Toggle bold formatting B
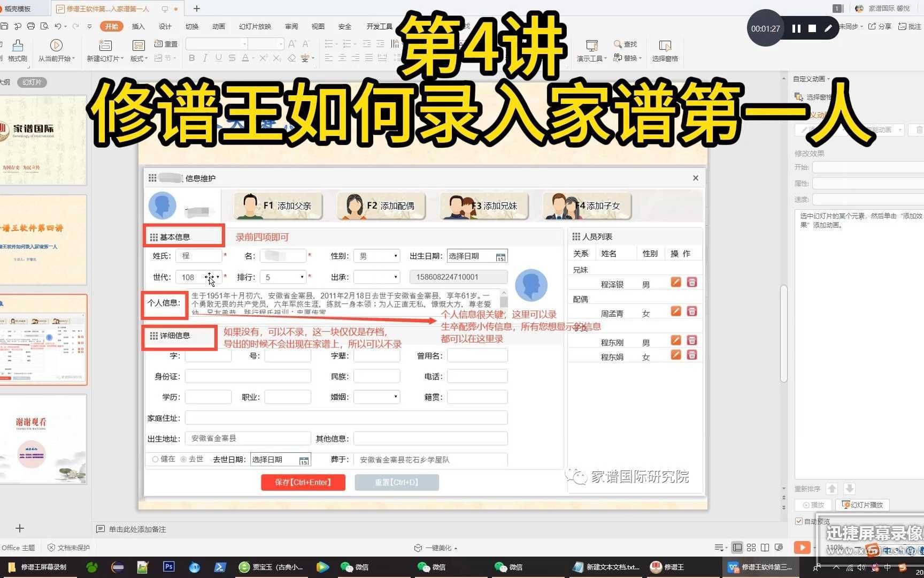 [191, 58]
